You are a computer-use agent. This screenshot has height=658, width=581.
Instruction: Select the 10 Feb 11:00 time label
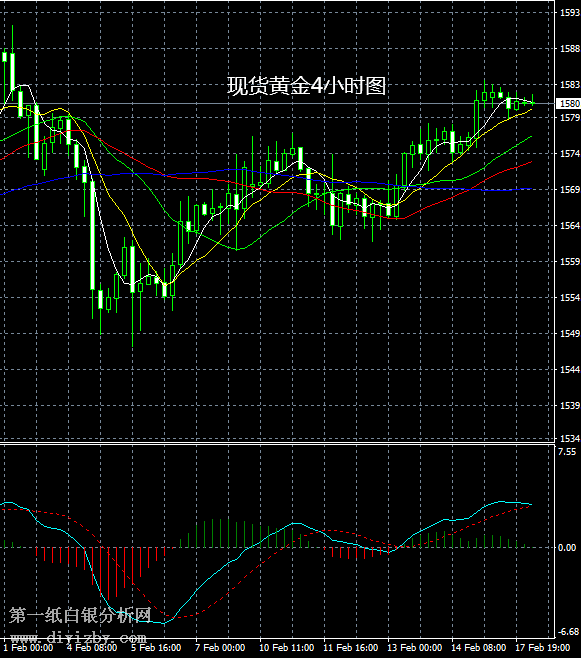click(x=286, y=648)
